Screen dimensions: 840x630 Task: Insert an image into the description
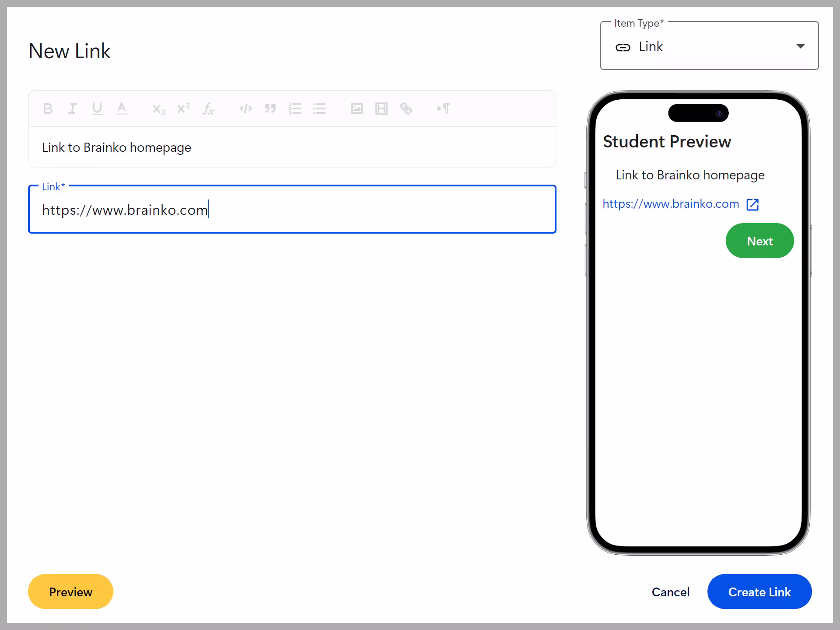pos(357,108)
